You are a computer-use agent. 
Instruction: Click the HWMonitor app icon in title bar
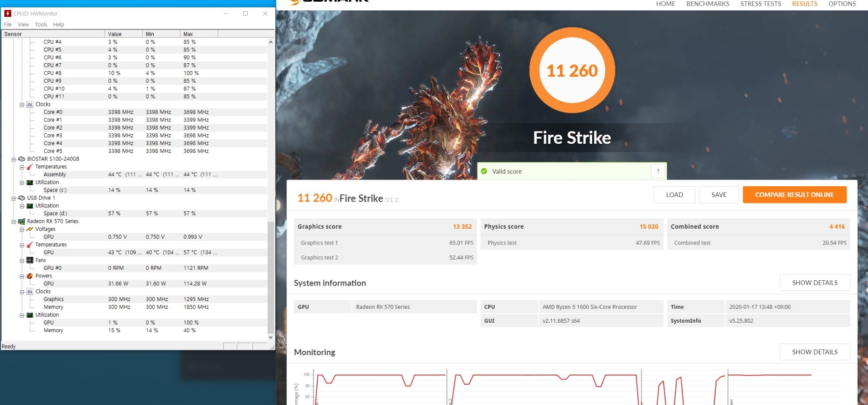pos(8,14)
